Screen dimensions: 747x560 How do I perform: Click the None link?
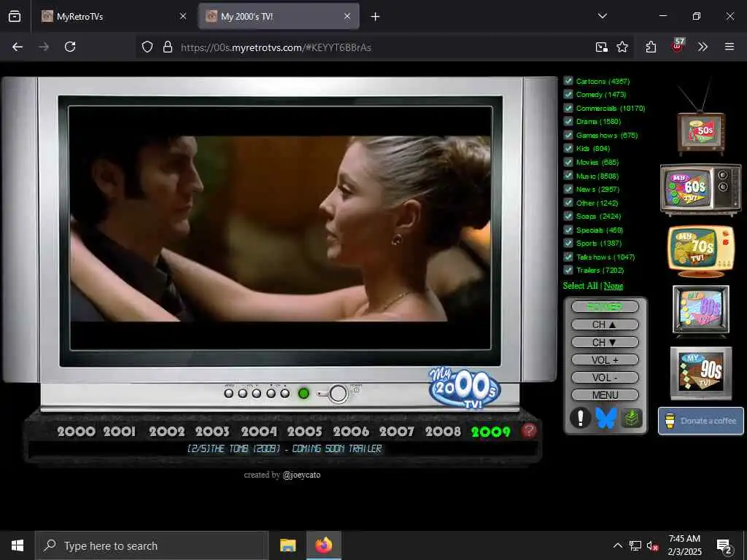pyautogui.click(x=614, y=286)
